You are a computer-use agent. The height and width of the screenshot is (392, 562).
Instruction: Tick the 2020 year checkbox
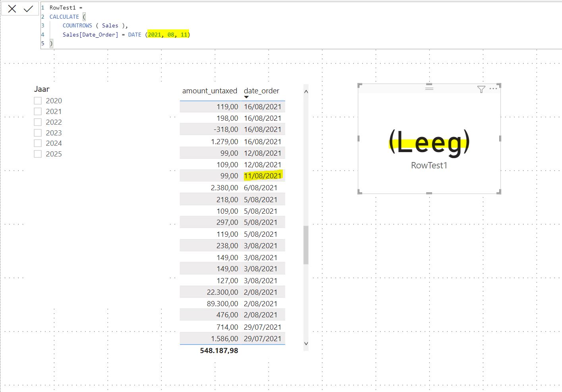(x=38, y=101)
